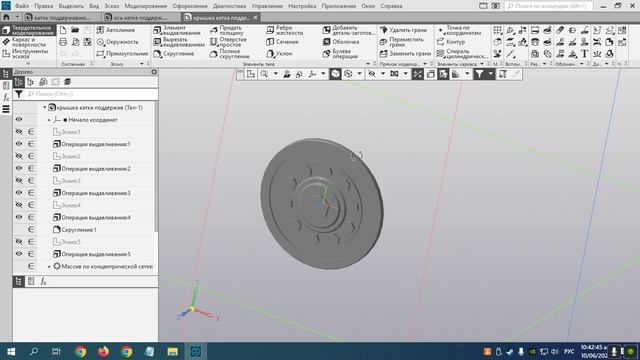
Task: Open the Диагностика menu
Action: point(229,6)
